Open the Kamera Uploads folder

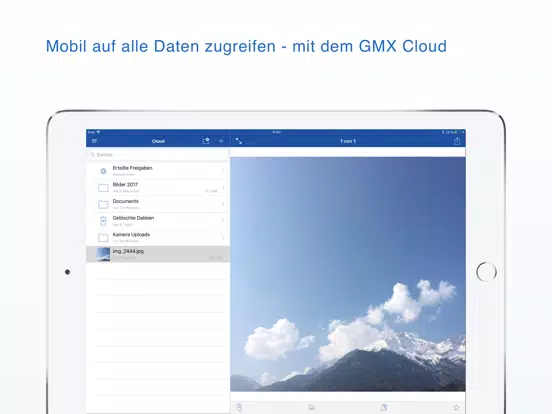click(x=158, y=237)
